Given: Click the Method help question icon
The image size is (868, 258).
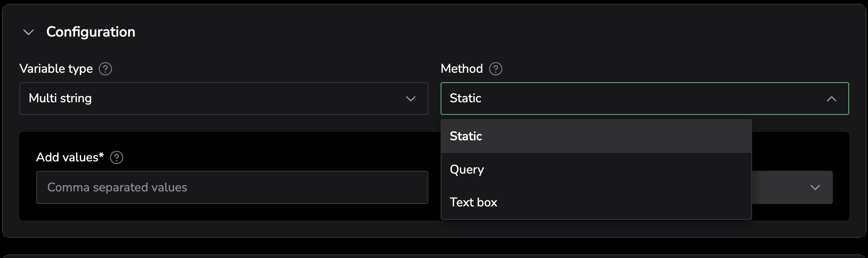Looking at the screenshot, I should [x=495, y=69].
